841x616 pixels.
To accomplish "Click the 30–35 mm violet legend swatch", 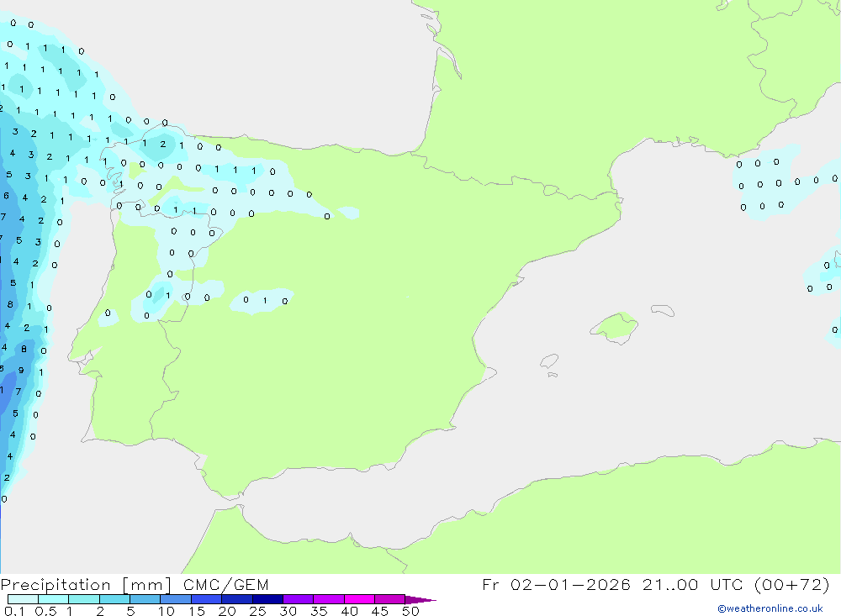I will tap(298, 599).
